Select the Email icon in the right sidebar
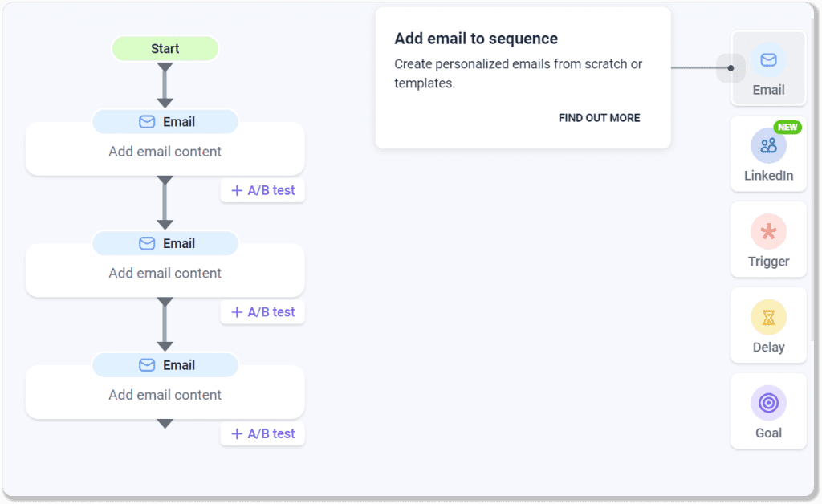This screenshot has height=504, width=822. point(768,59)
